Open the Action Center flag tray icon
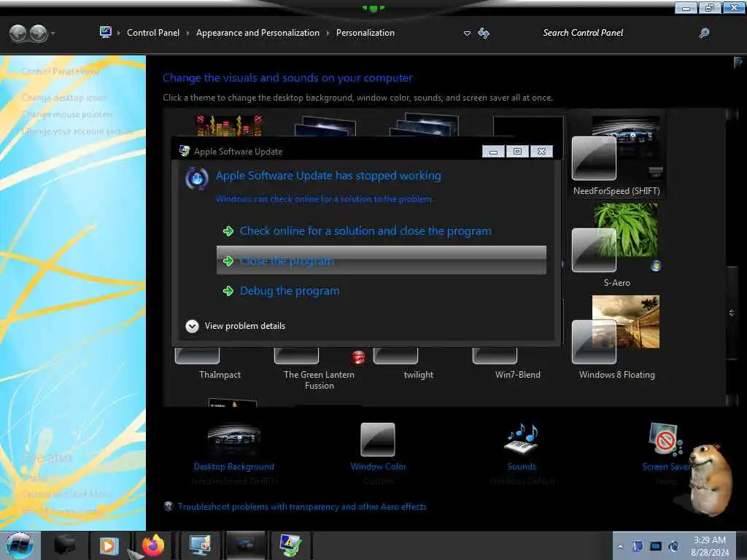The width and height of the screenshot is (747, 560). click(638, 546)
